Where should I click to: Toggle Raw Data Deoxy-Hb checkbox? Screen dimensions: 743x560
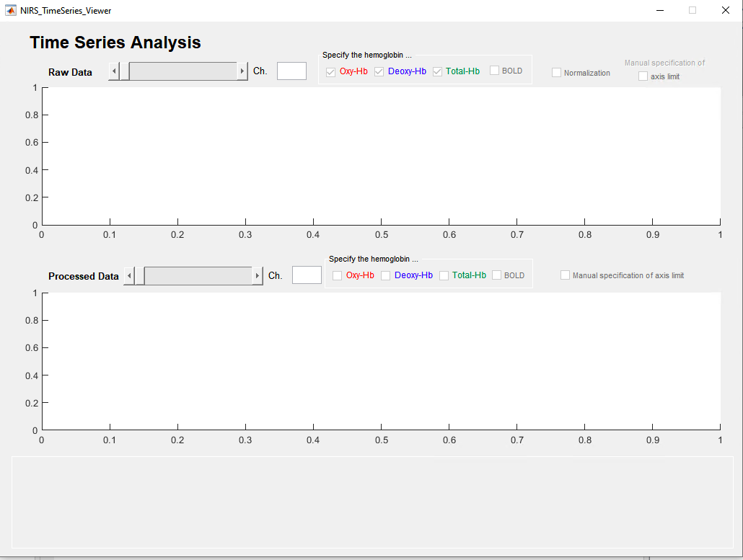pyautogui.click(x=379, y=71)
